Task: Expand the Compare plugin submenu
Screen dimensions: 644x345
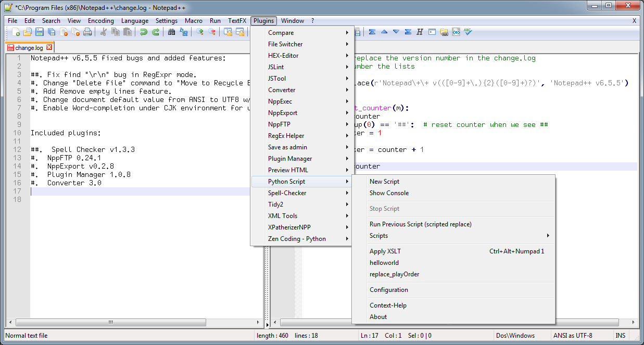Action: pyautogui.click(x=281, y=33)
